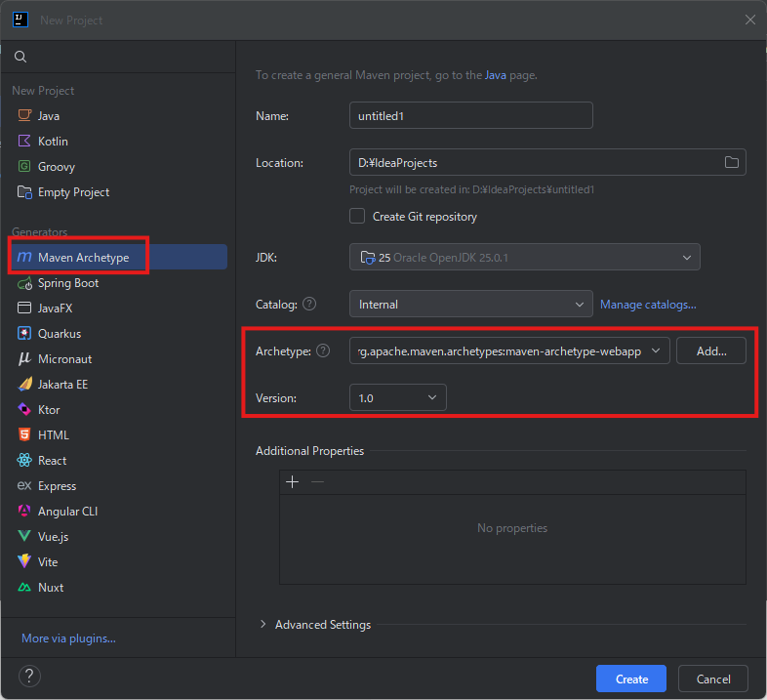
Task: Click the Vue.js logo icon
Action: point(24,537)
